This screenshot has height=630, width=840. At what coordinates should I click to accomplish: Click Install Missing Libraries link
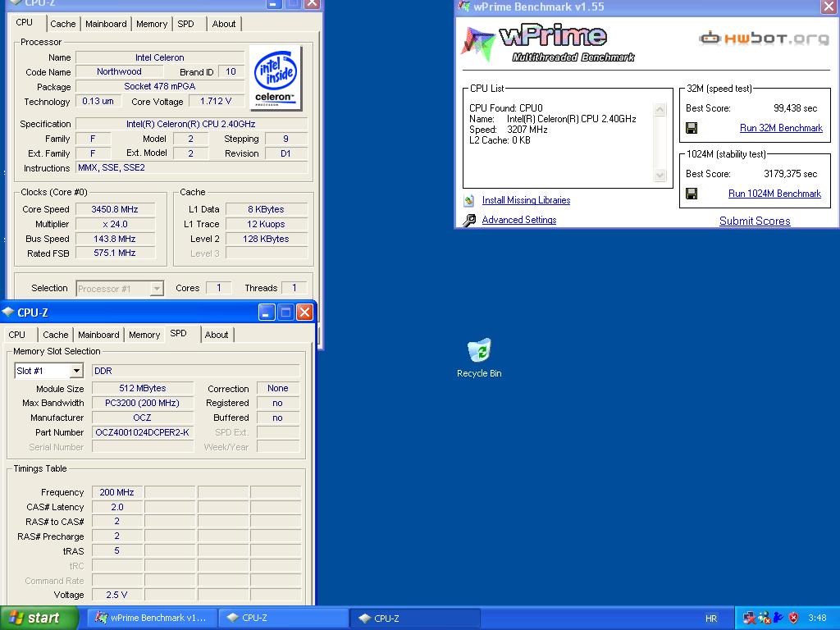[526, 200]
